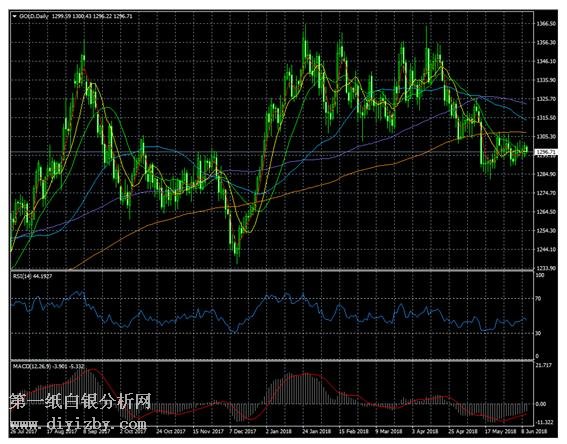
Task: Click the www.diyizby.com watermark link
Action: [78, 423]
